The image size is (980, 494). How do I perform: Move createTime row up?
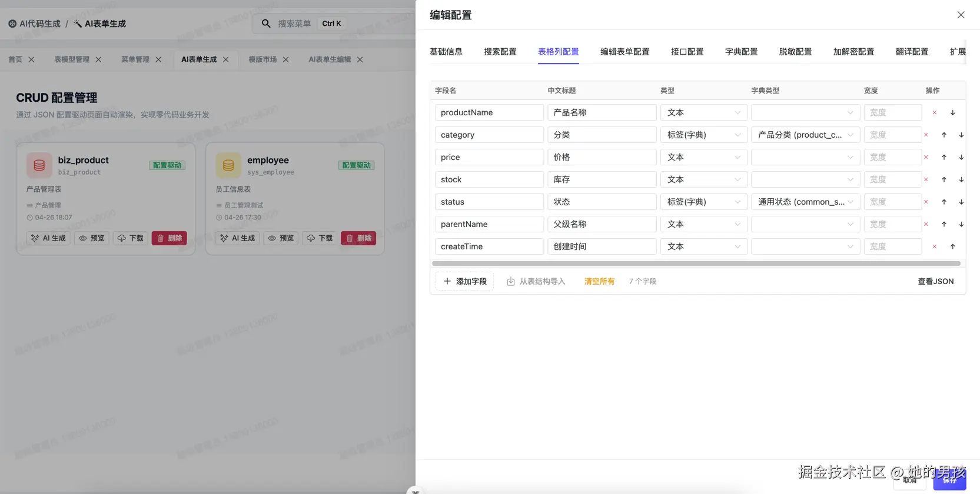click(952, 246)
